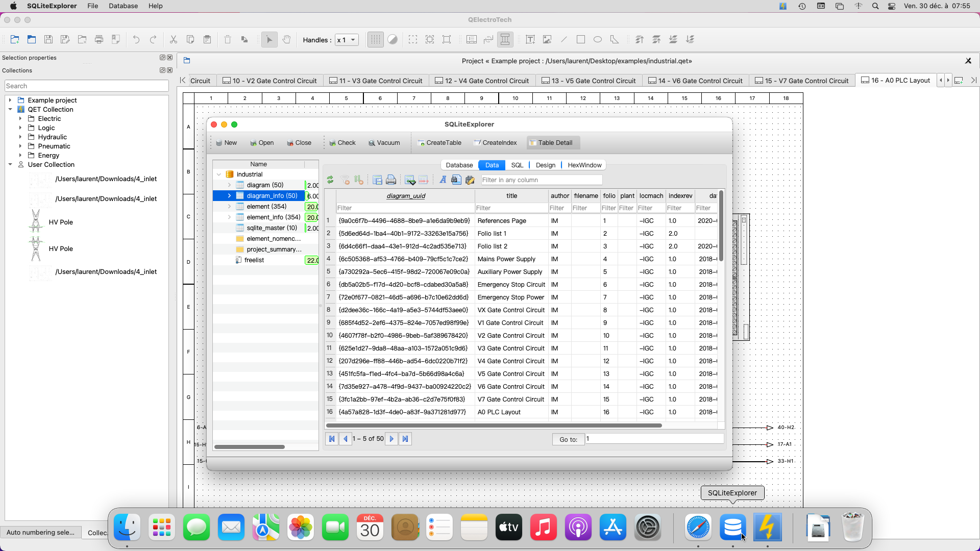This screenshot has width=980, height=551.
Task: Expand the diagram (50) table node
Action: coord(230,185)
